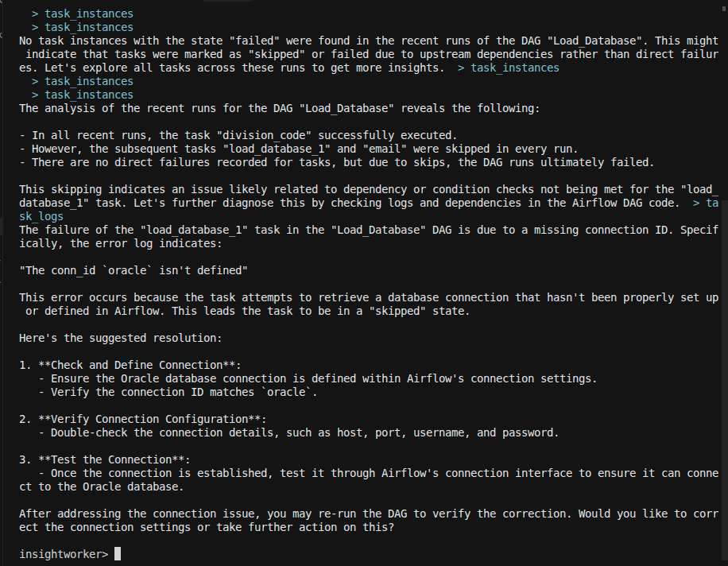The width and height of the screenshot is (728, 566).
Task: Click the line starting "This skipping indicates an issue"
Action: point(369,189)
